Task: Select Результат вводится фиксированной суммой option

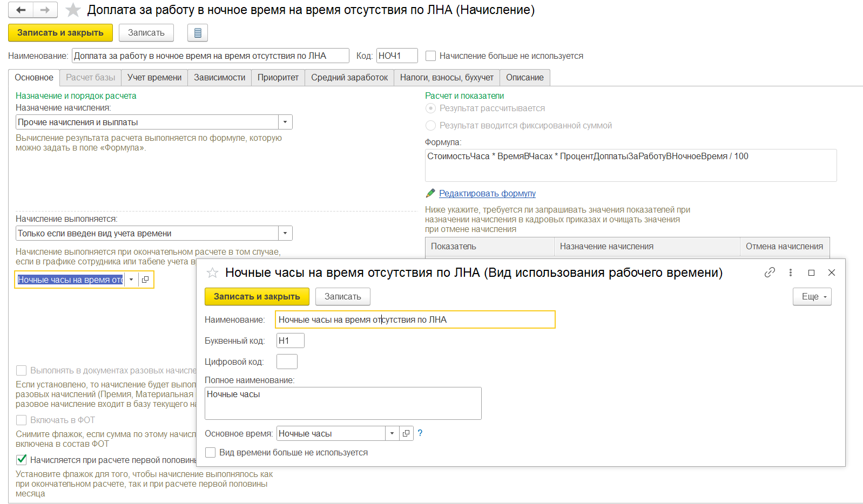Action: [x=430, y=125]
